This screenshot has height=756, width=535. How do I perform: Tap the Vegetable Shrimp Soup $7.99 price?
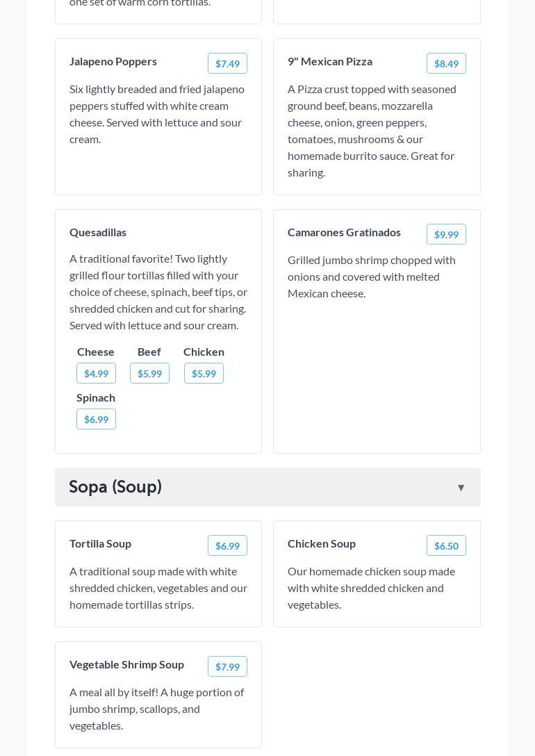coord(227,666)
